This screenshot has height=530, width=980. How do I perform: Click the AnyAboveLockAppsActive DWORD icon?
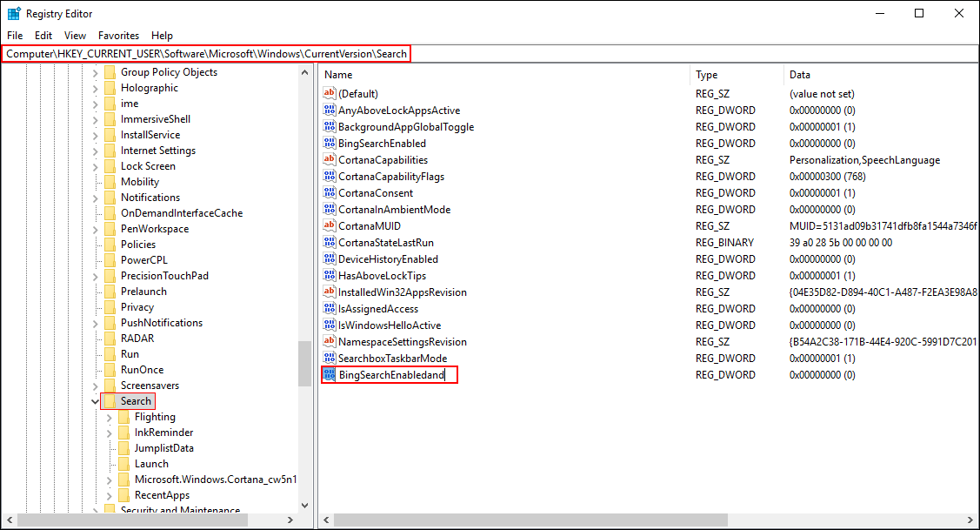pos(330,111)
